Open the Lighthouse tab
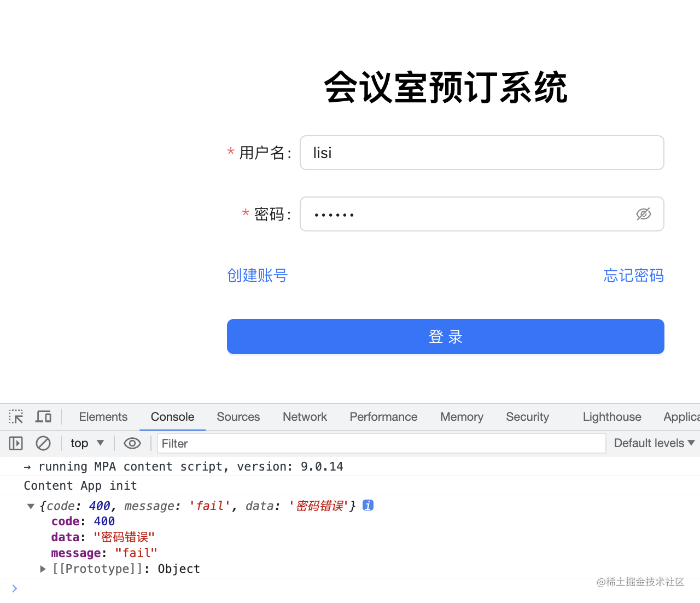The width and height of the screenshot is (700, 603). click(612, 417)
